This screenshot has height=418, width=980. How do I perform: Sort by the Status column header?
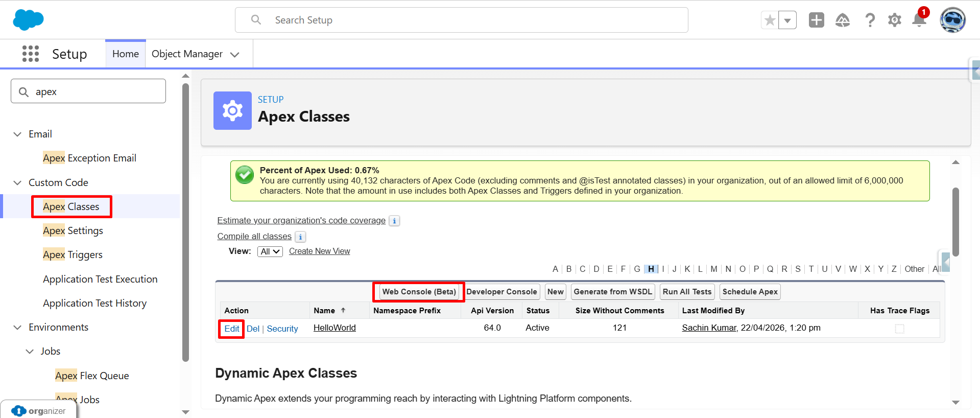click(538, 311)
